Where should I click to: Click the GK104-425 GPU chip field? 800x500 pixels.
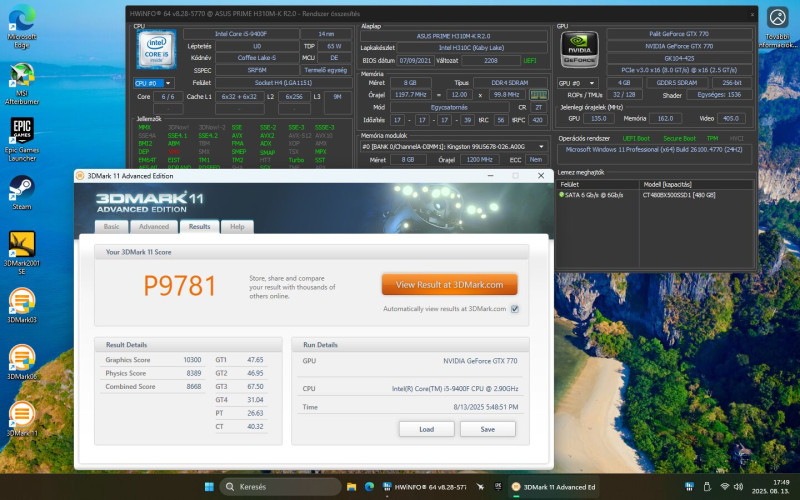(679, 58)
